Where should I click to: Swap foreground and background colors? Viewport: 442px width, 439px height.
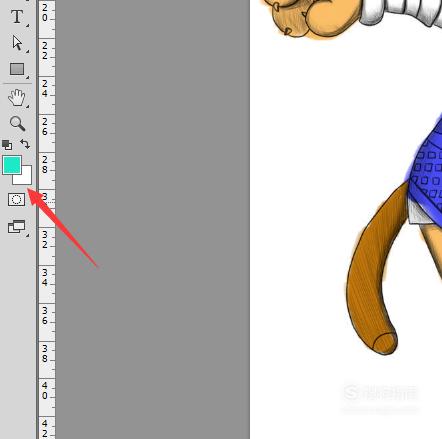coord(25,144)
